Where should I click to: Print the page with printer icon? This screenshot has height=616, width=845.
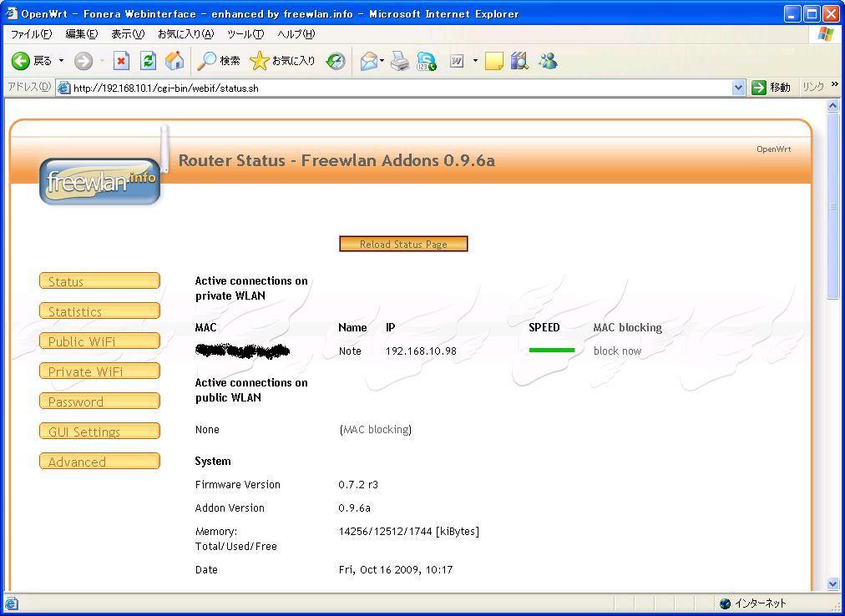(x=400, y=61)
